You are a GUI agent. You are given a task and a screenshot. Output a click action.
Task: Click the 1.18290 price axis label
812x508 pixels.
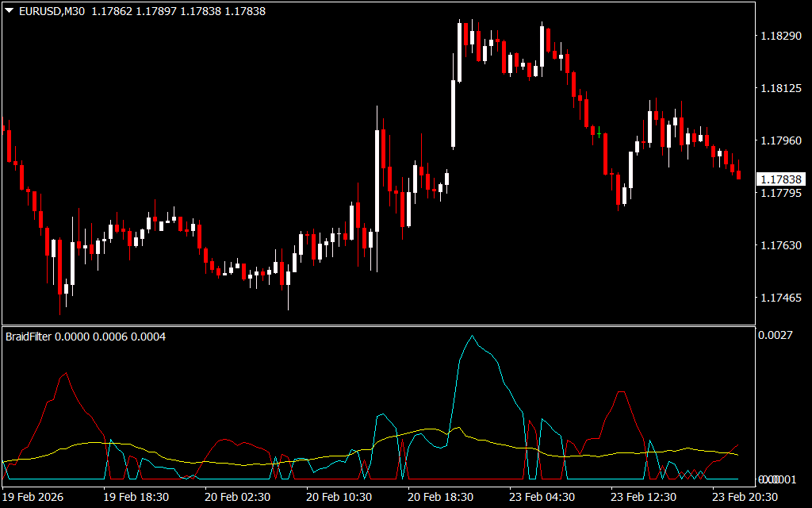[780, 36]
